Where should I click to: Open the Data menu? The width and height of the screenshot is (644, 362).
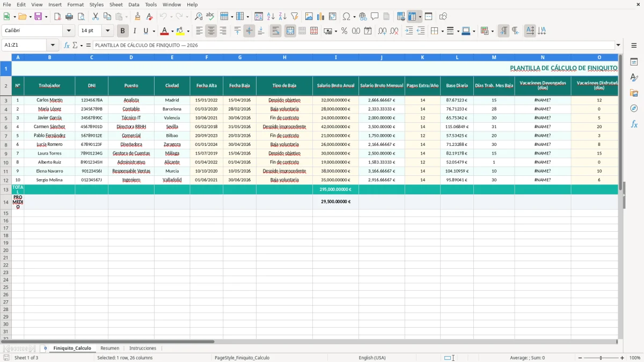click(x=134, y=4)
